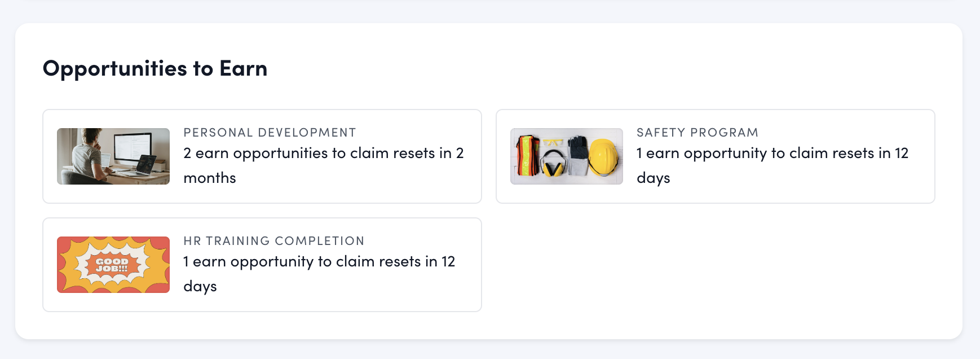Click the safety glasses in gear image
The height and width of the screenshot is (359, 980).
(x=553, y=142)
